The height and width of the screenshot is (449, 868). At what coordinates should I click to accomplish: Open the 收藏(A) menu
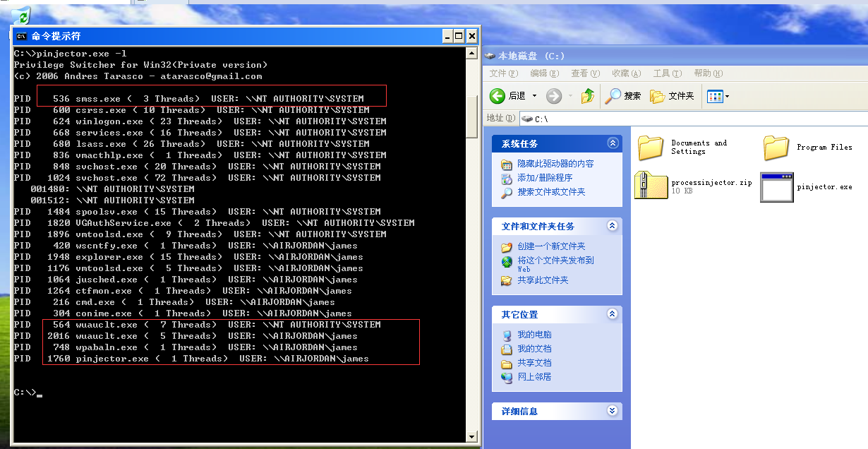click(626, 73)
